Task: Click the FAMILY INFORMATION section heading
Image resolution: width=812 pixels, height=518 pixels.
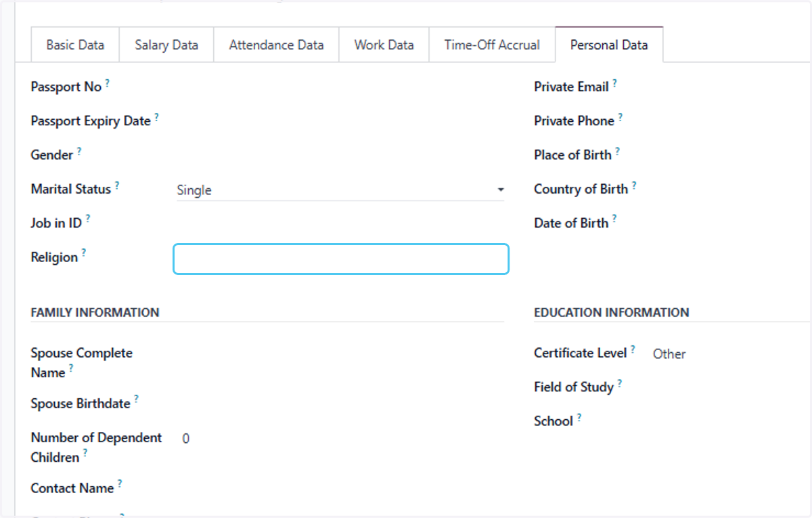Action: [x=95, y=312]
